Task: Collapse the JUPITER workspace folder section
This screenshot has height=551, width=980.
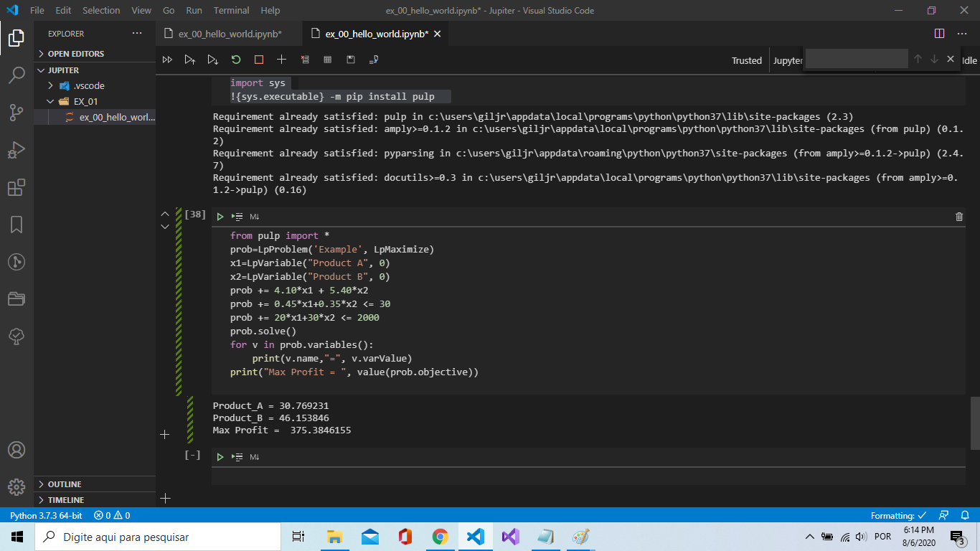Action: [x=95, y=70]
